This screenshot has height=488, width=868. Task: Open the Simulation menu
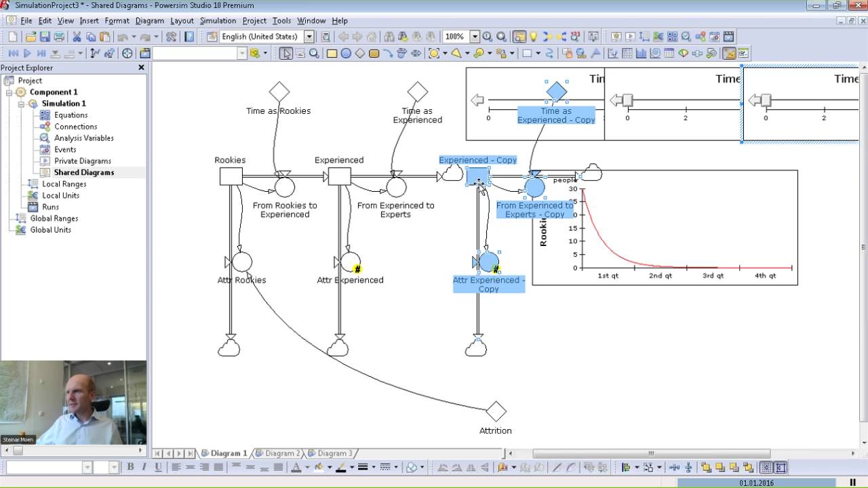pos(218,20)
